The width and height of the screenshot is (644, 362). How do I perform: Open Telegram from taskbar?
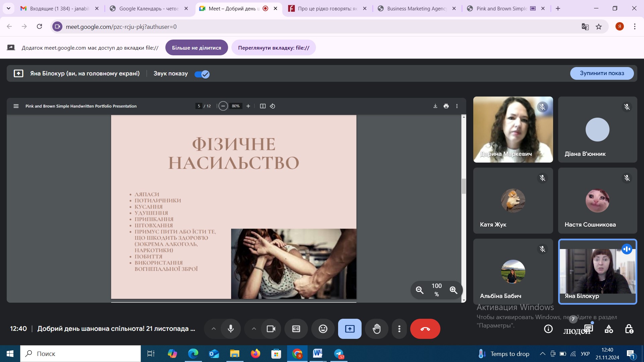[x=339, y=354]
